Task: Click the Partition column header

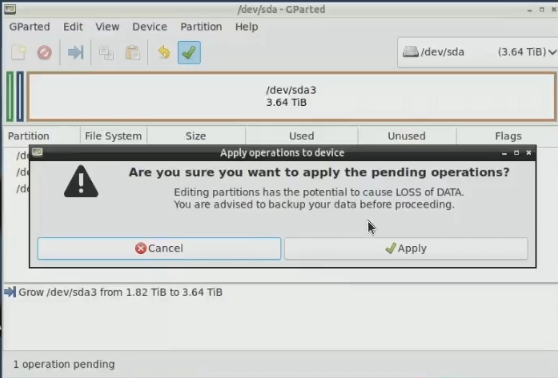Action: (x=41, y=136)
